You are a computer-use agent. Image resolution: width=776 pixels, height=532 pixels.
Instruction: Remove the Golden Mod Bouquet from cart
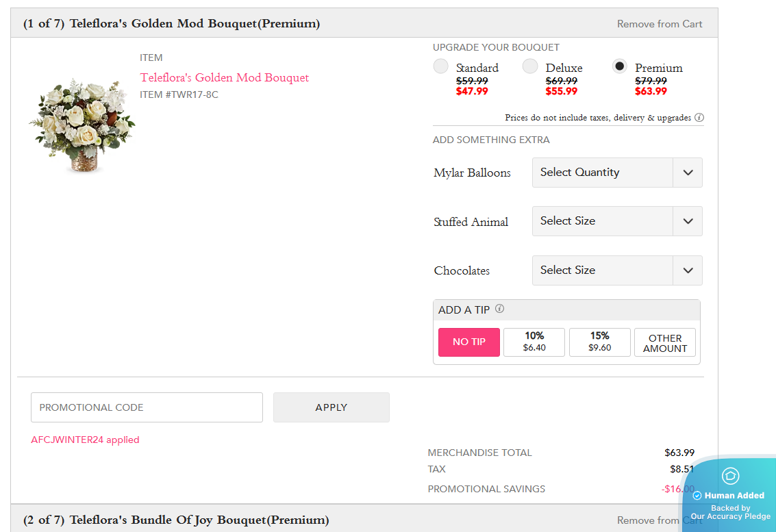659,24
